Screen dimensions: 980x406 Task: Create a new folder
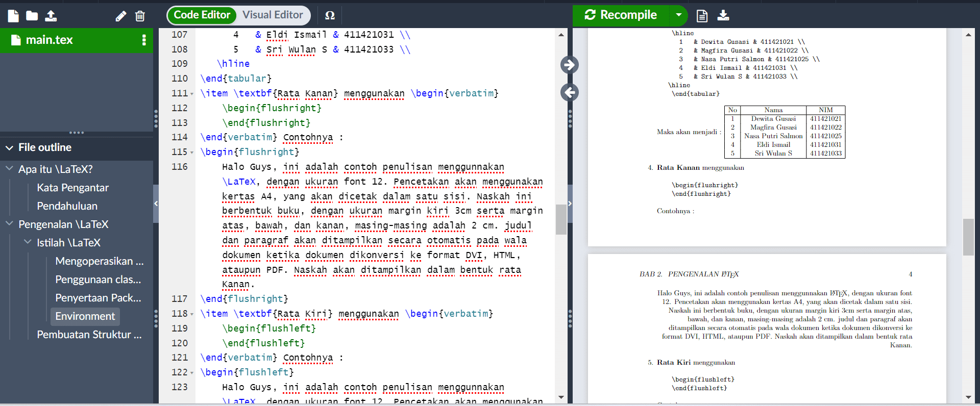32,16
